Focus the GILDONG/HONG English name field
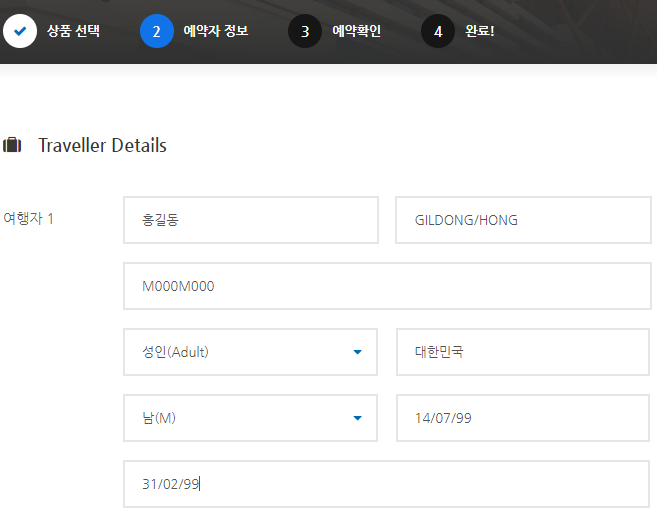Screen dimensions: 657x515 524,220
